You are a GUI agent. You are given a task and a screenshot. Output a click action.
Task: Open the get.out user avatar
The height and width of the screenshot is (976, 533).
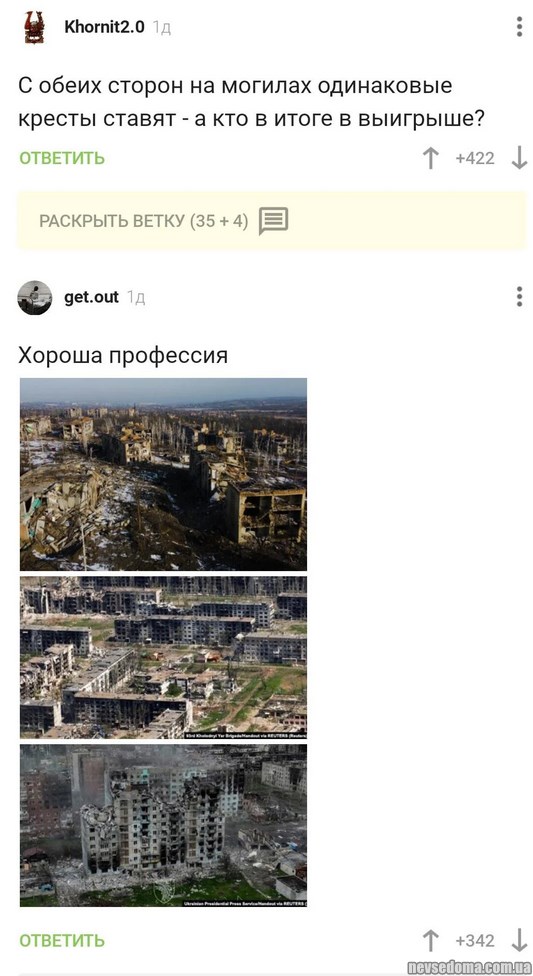[35, 298]
